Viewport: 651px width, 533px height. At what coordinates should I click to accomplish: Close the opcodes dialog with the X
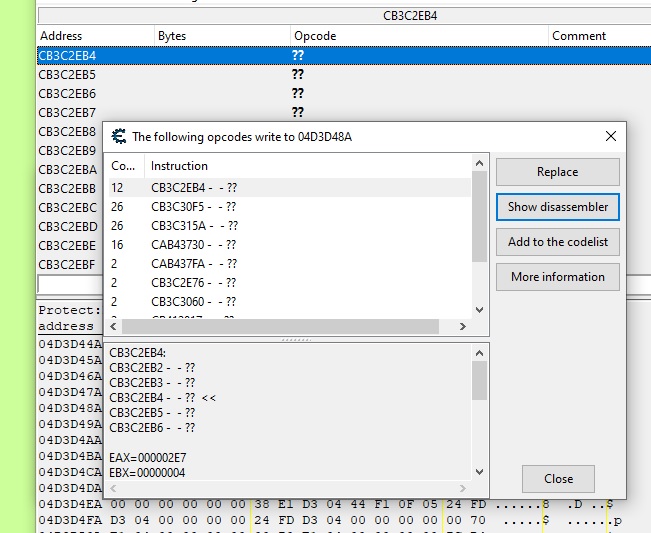(611, 136)
